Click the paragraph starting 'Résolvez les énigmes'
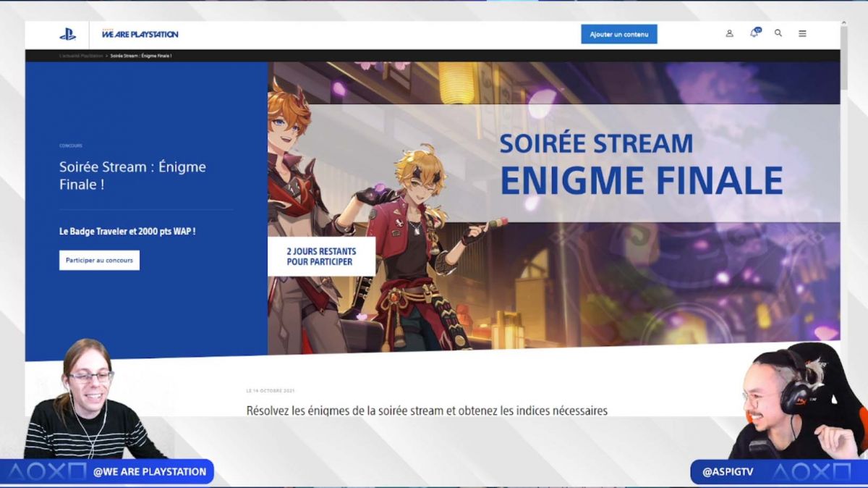868x488 pixels. tap(427, 411)
